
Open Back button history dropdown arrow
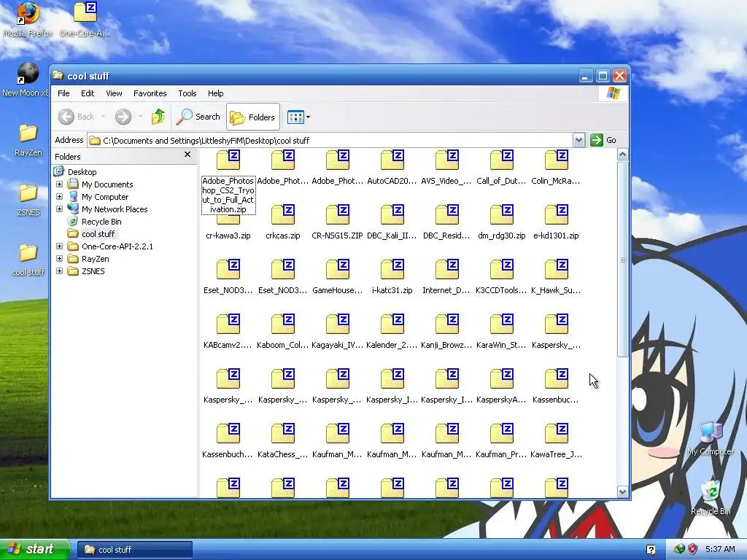104,117
